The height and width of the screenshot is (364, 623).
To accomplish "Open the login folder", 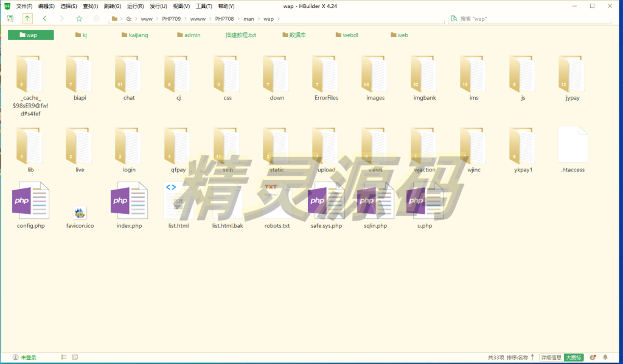I will pyautogui.click(x=129, y=150).
